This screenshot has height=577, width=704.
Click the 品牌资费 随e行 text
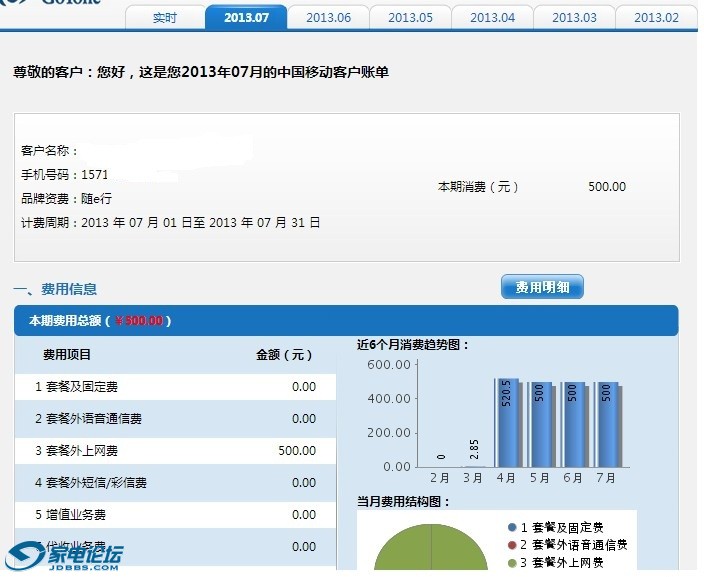66,198
